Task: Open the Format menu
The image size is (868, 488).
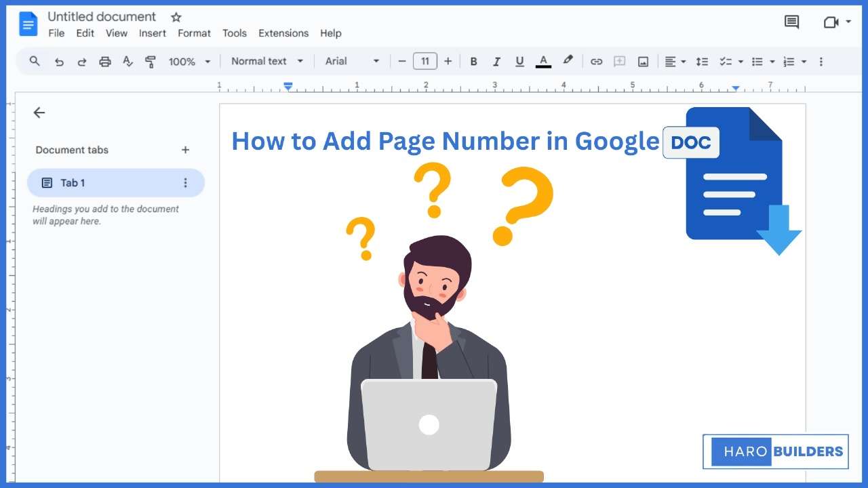Action: click(195, 33)
